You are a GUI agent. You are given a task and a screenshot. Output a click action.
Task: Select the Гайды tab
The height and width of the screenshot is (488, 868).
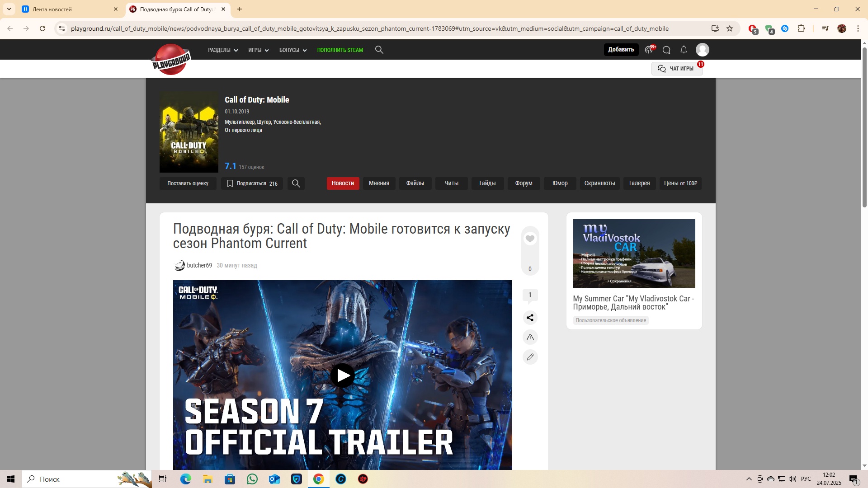tap(487, 183)
